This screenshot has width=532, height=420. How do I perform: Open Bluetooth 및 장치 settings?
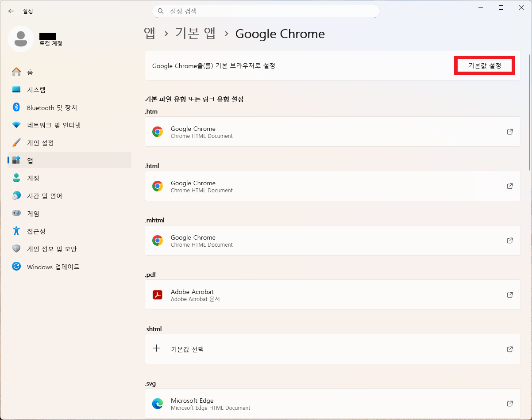click(x=69, y=107)
